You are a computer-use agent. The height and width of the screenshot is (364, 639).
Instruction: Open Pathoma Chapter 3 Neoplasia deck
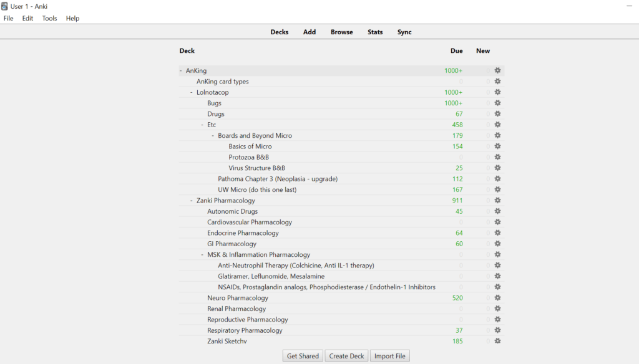(x=278, y=179)
